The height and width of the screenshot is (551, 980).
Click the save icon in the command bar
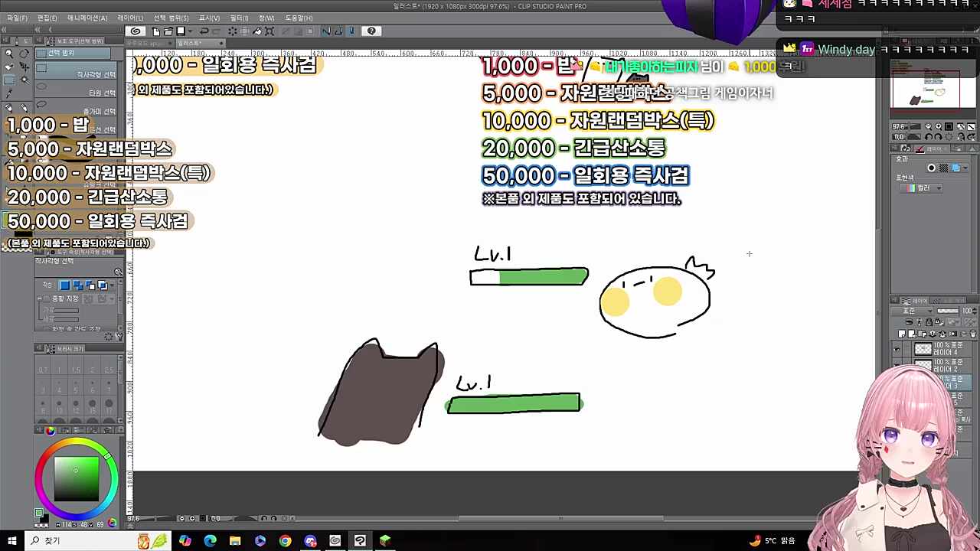click(x=181, y=31)
